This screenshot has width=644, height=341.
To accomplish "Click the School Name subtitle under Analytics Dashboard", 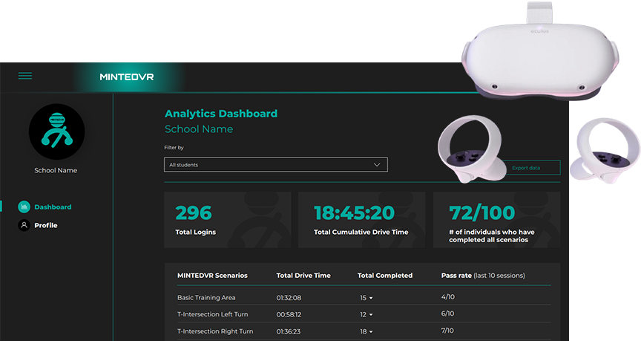I will click(199, 129).
